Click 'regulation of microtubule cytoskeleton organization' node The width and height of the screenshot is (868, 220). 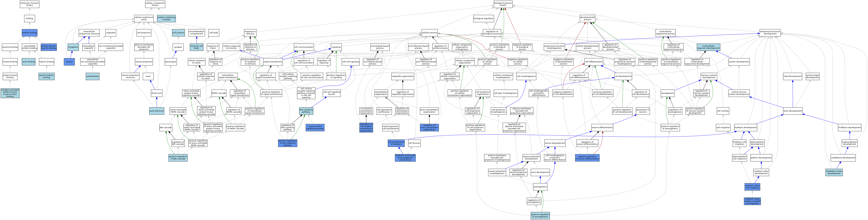pyautogui.click(x=366, y=128)
